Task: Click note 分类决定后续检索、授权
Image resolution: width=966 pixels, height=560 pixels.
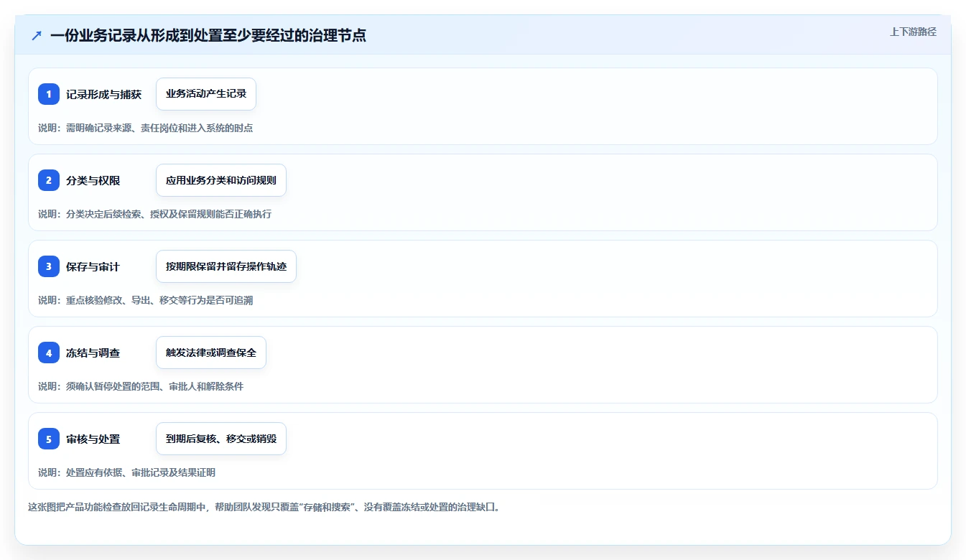Action: (x=154, y=214)
